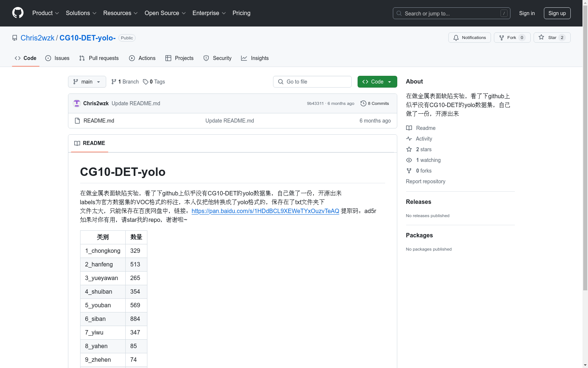Viewport: 588px width, 368px height.
Task: Click the fork icon in Fork button
Action: point(502,38)
